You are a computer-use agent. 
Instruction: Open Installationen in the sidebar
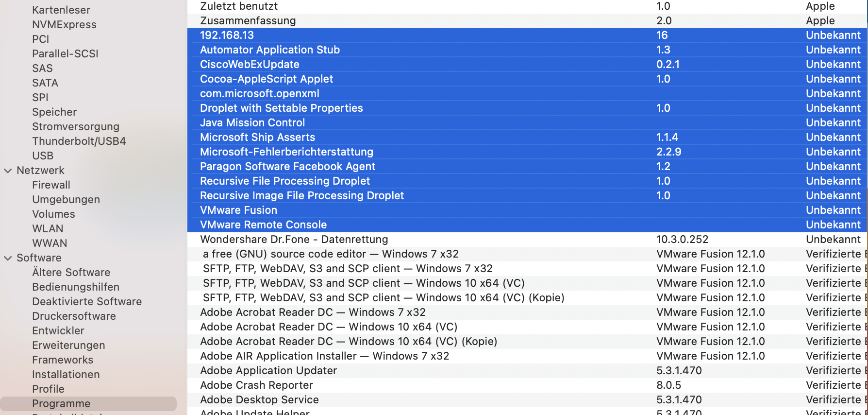[66, 375]
